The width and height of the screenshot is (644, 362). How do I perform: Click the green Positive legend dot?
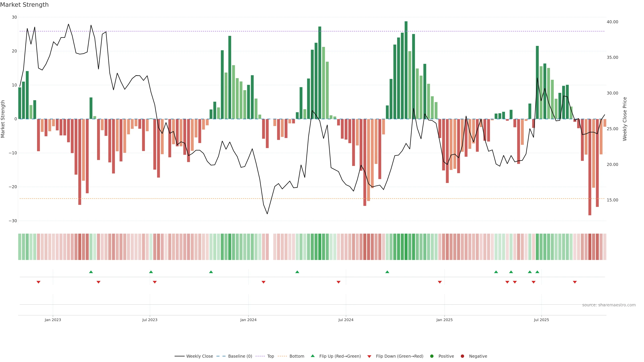pos(432,356)
